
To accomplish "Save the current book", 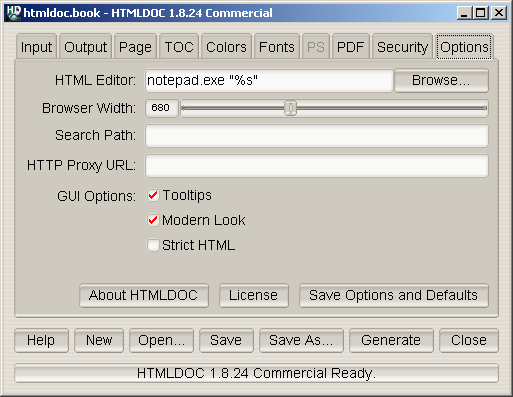I will (226, 340).
